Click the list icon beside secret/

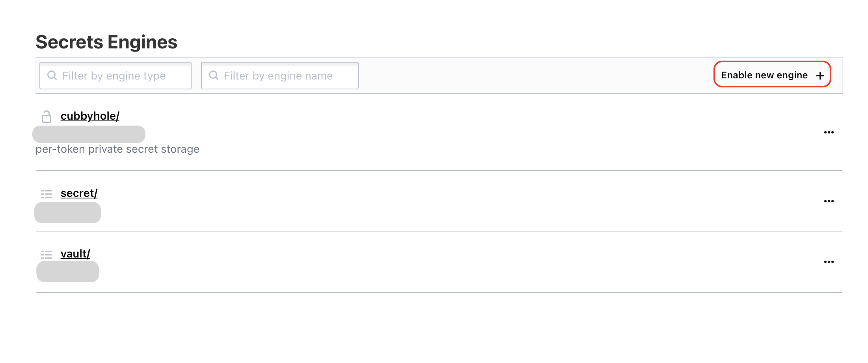coord(47,194)
